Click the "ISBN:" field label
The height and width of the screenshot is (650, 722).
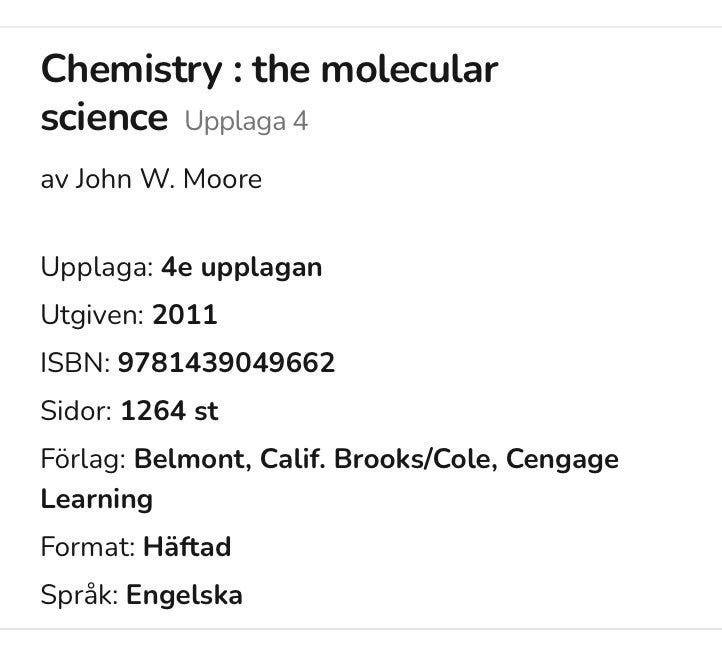point(74,363)
